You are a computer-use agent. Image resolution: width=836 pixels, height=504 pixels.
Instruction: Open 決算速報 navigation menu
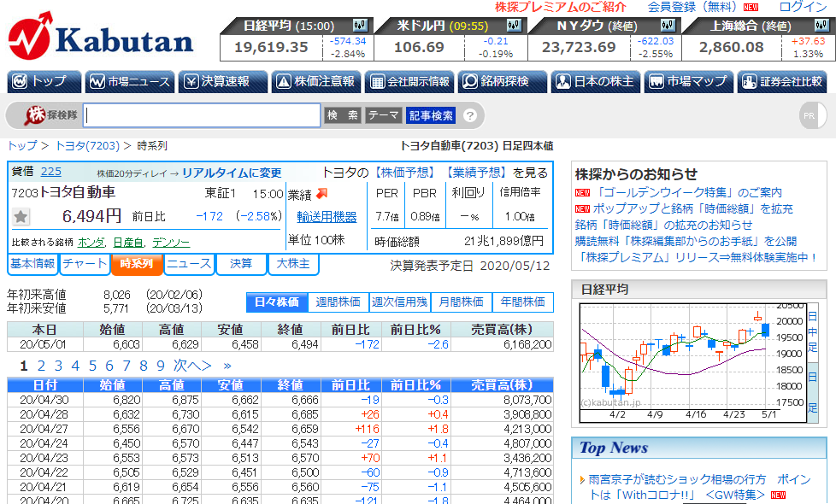pyautogui.click(x=223, y=81)
